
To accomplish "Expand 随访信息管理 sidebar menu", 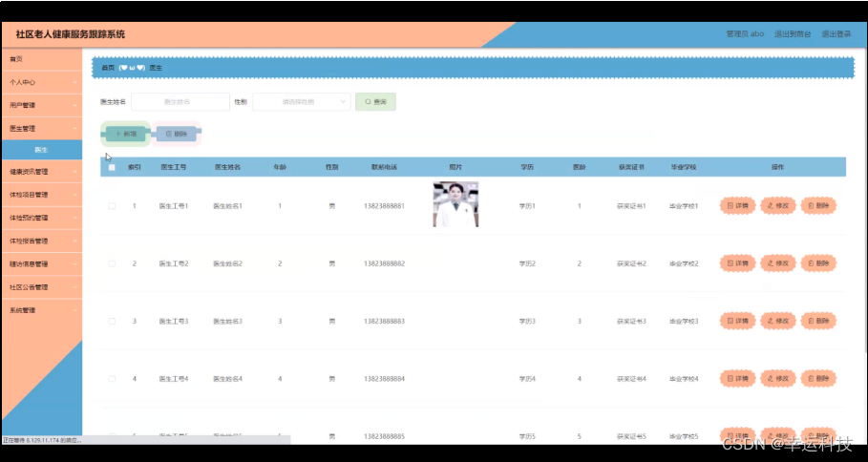I will [x=41, y=264].
